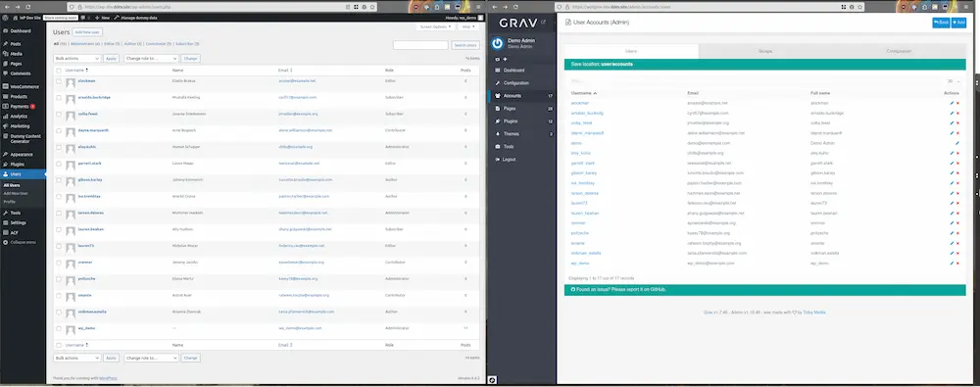Open ACF in WordPress sidebar
The height and width of the screenshot is (387, 980).
click(x=15, y=232)
